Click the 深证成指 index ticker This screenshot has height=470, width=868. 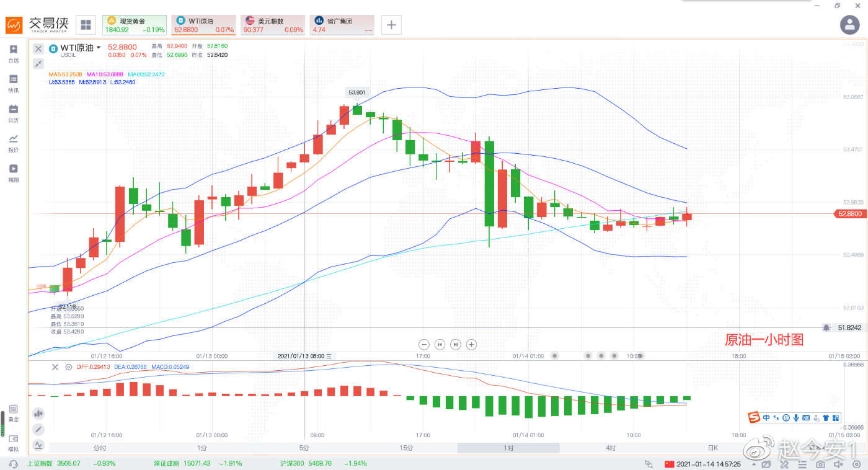coord(198,463)
